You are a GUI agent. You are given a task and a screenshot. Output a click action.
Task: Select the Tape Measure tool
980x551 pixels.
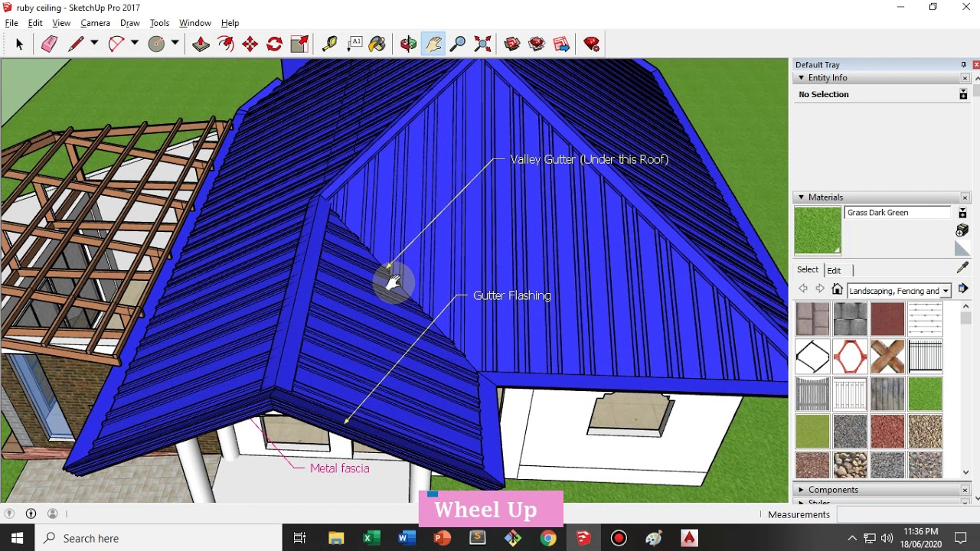(329, 44)
